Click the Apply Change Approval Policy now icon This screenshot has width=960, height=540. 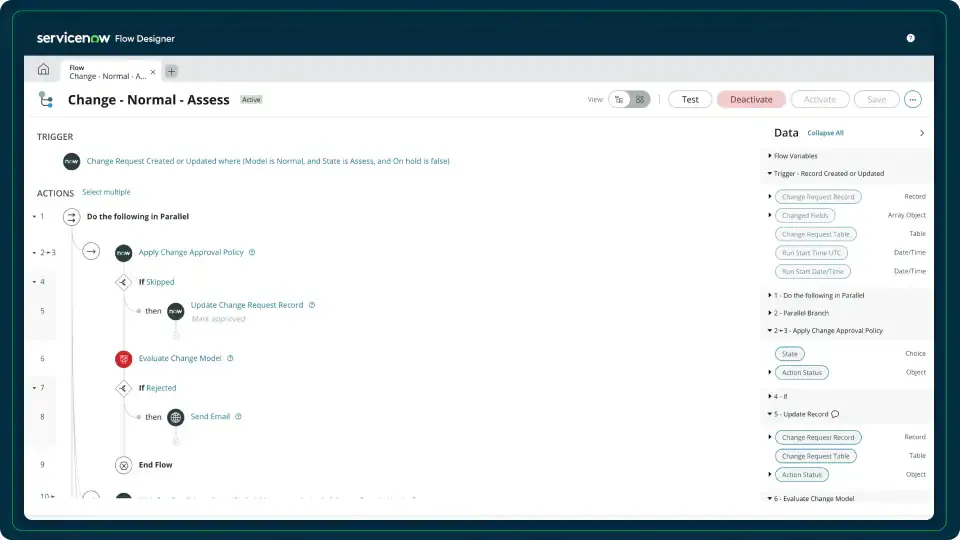click(x=124, y=253)
